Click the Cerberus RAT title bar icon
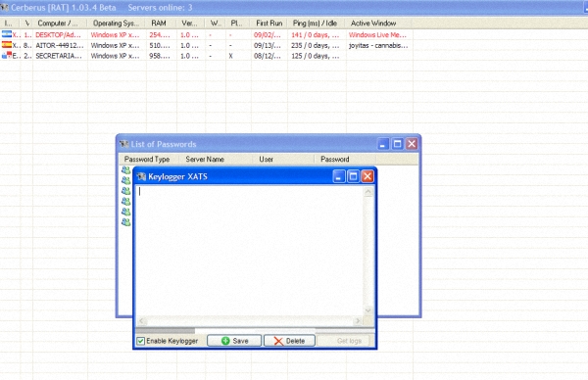588x380 pixels. [x=5, y=7]
